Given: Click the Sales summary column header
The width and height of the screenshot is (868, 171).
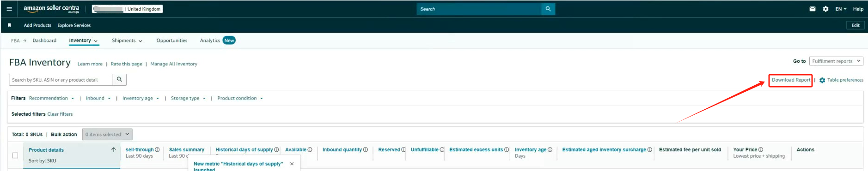Looking at the screenshot, I should [x=187, y=150].
